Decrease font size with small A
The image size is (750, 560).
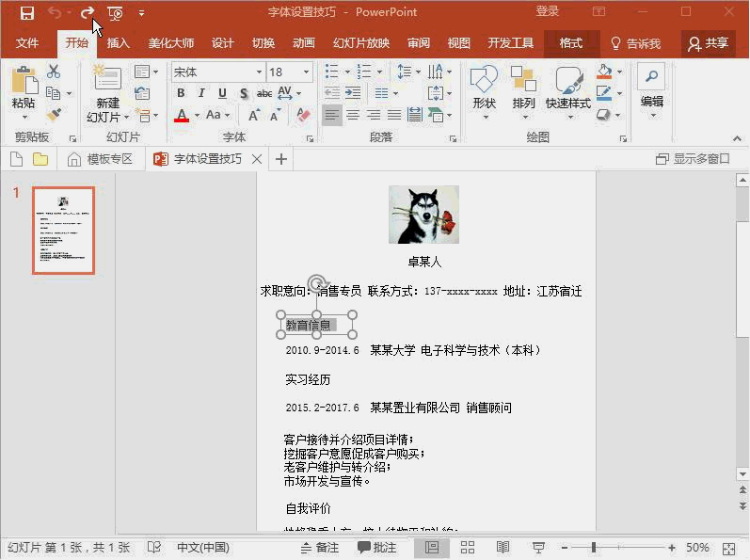pos(275,115)
